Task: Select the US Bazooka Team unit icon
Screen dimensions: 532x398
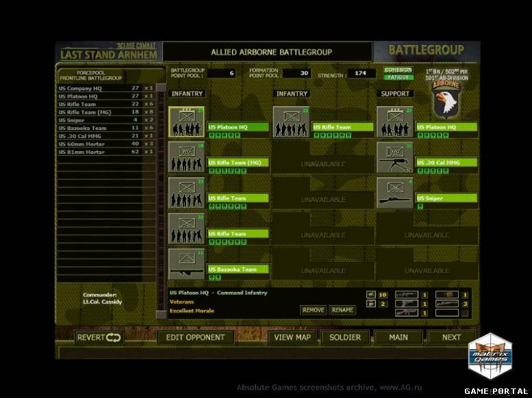Action: click(x=186, y=264)
